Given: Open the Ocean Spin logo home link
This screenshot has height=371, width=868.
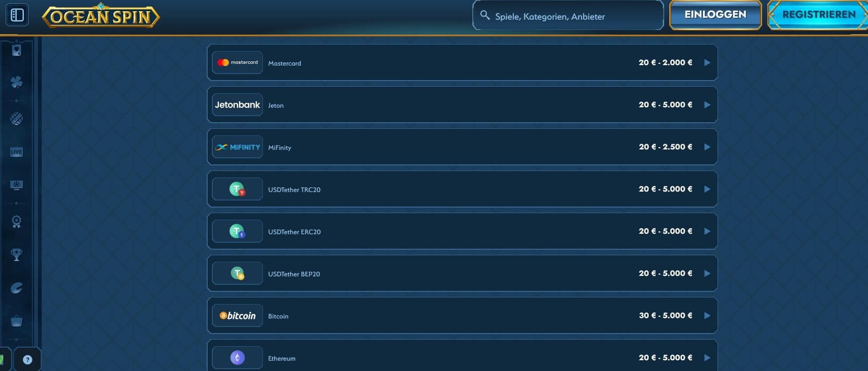Looking at the screenshot, I should [x=101, y=16].
